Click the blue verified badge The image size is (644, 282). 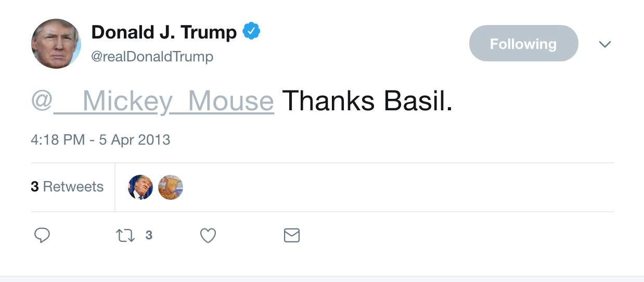tap(251, 32)
